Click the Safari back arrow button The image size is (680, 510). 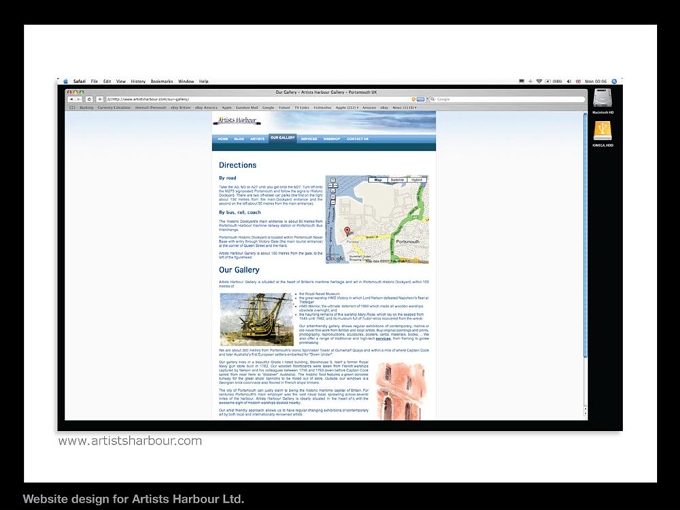click(72, 99)
